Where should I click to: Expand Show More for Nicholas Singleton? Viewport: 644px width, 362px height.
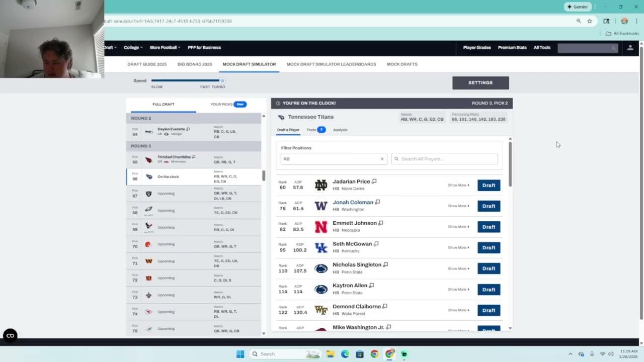(x=458, y=268)
